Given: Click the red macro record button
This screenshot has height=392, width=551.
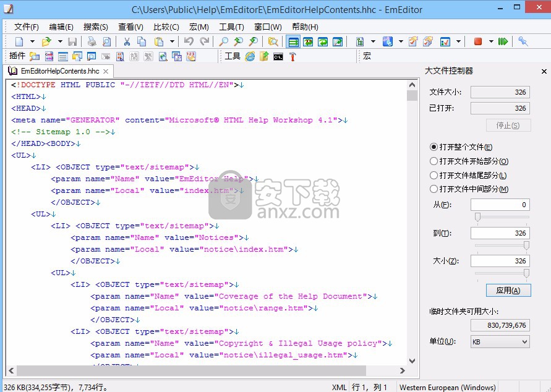Looking at the screenshot, I should tap(477, 42).
